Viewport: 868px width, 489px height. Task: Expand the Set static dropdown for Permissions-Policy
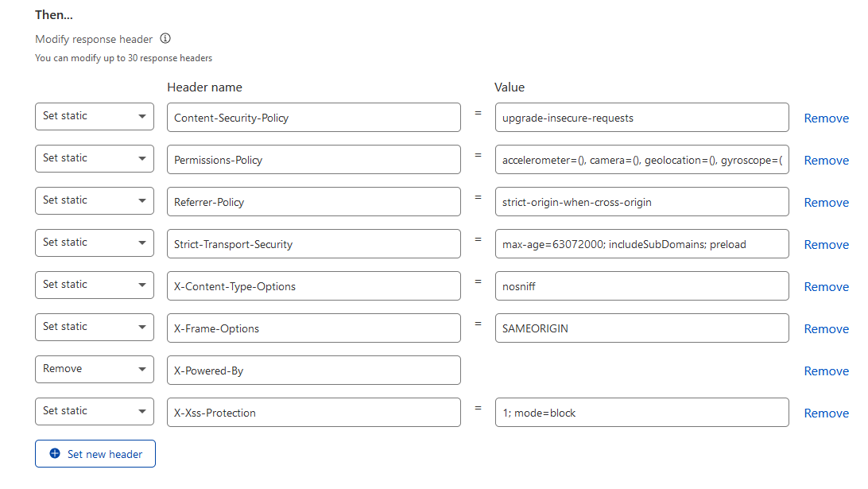tap(95, 159)
